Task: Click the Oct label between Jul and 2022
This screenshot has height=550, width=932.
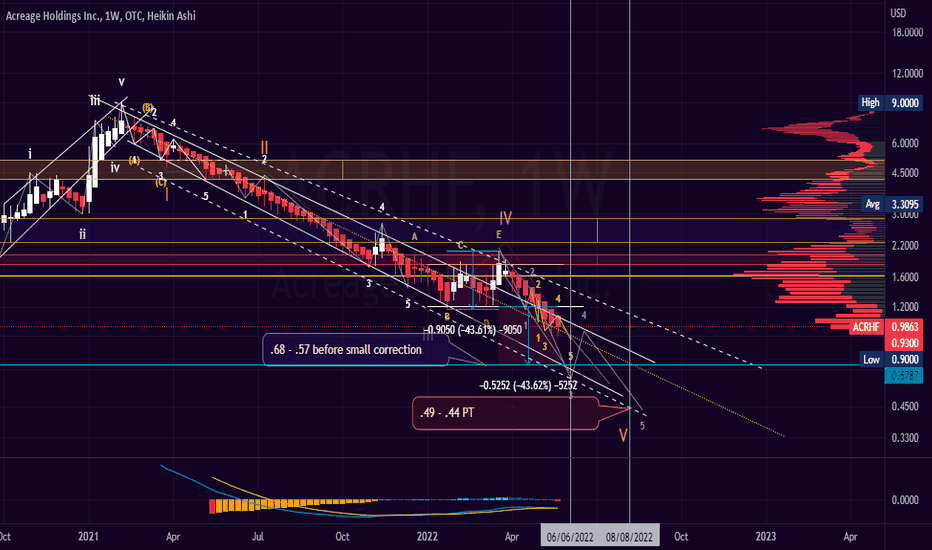Action: [342, 536]
